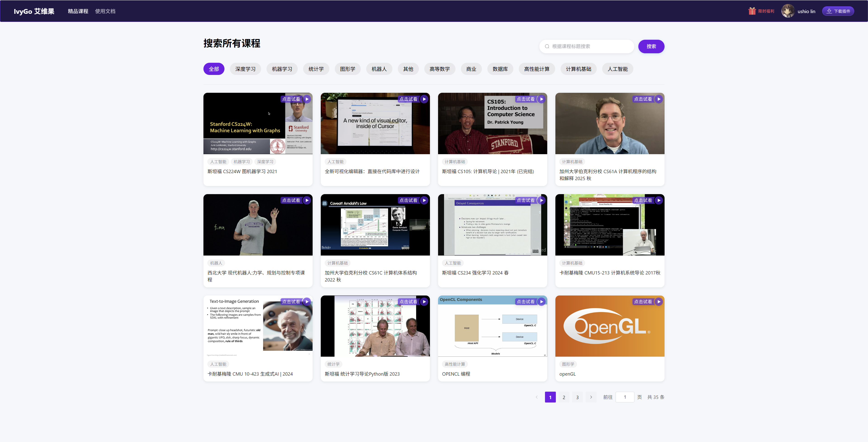Open ushio lin user avatar
The image size is (868, 442).
788,11
